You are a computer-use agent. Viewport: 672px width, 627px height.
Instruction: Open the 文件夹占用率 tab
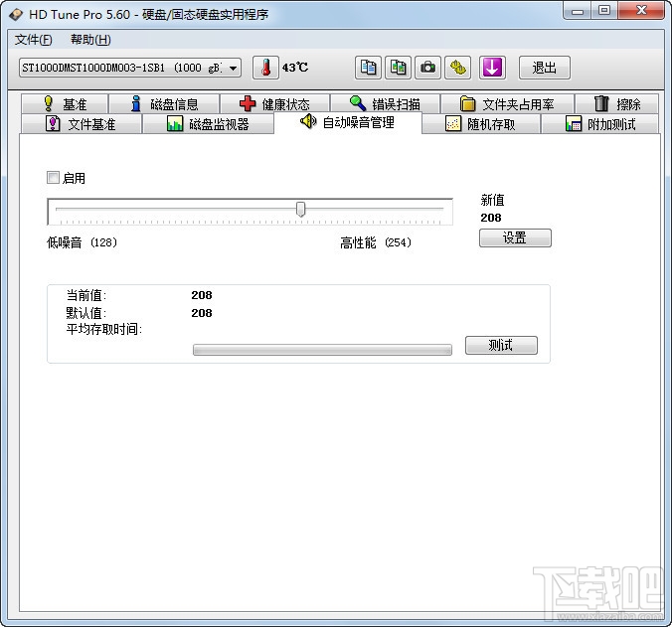pos(507,104)
